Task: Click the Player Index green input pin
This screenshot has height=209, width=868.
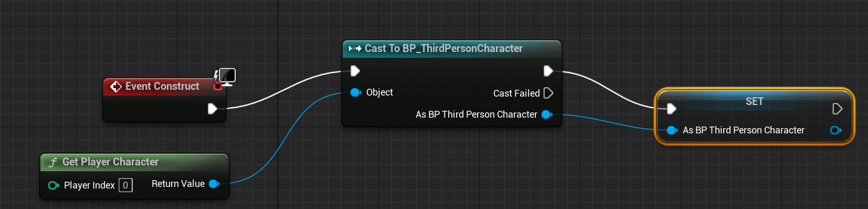Action: [53, 185]
